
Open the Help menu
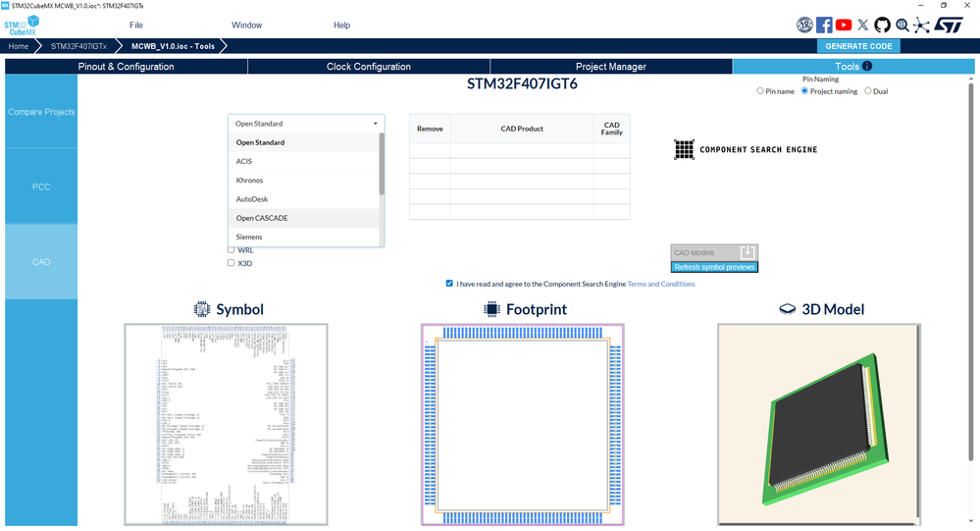(342, 25)
